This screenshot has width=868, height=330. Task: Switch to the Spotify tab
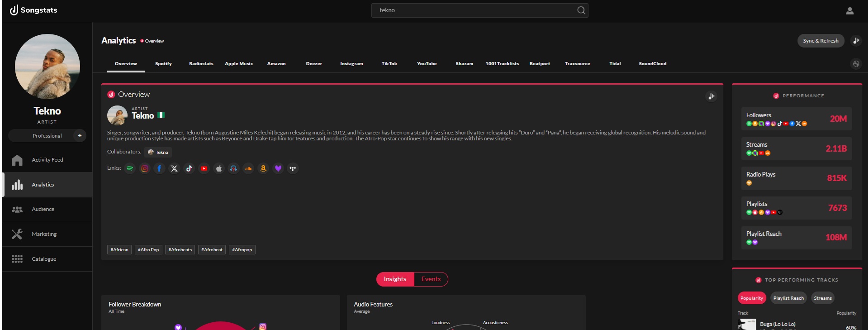pyautogui.click(x=163, y=64)
